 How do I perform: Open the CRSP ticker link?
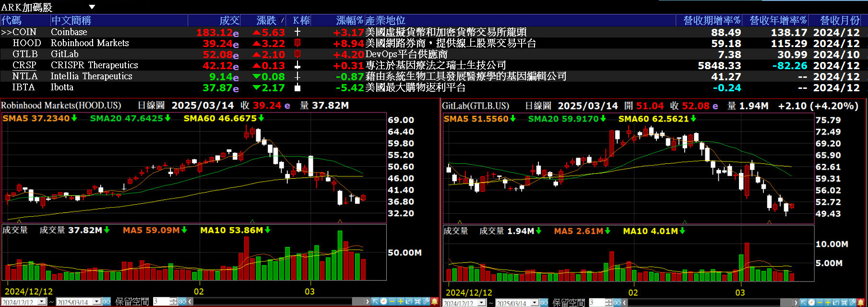tap(24, 65)
